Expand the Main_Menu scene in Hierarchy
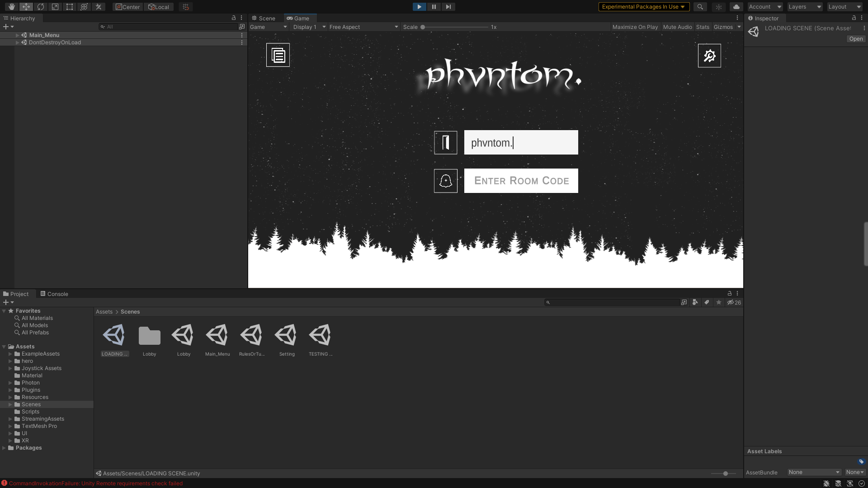The height and width of the screenshot is (488, 868). (18, 35)
